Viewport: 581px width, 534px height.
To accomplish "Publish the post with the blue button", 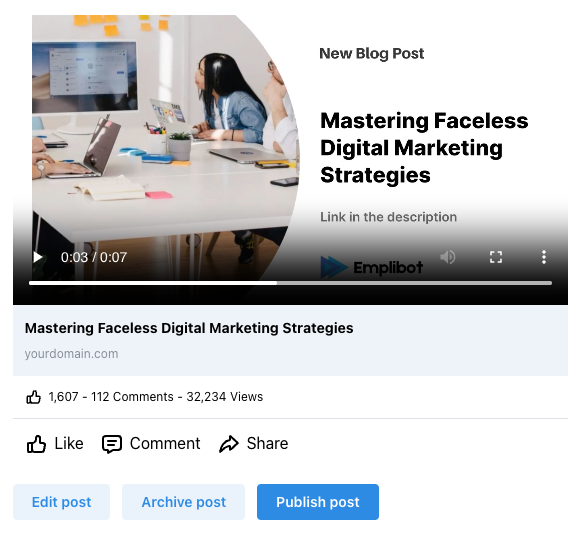I will point(318,502).
